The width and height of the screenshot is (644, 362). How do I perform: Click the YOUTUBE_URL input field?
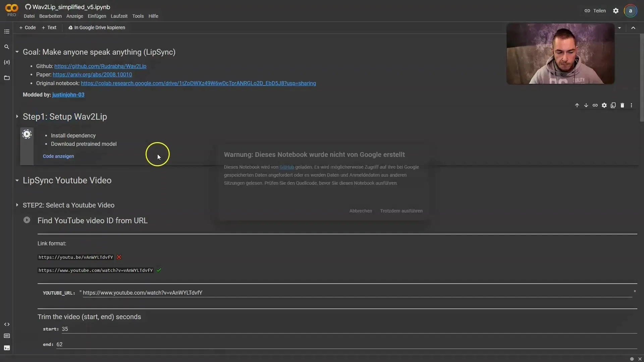[357, 293]
